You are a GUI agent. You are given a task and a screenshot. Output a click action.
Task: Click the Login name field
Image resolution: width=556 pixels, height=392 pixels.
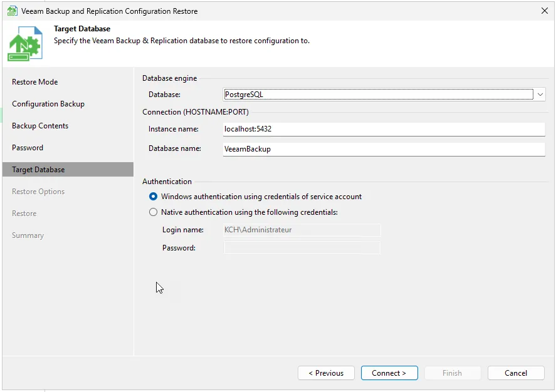302,230
